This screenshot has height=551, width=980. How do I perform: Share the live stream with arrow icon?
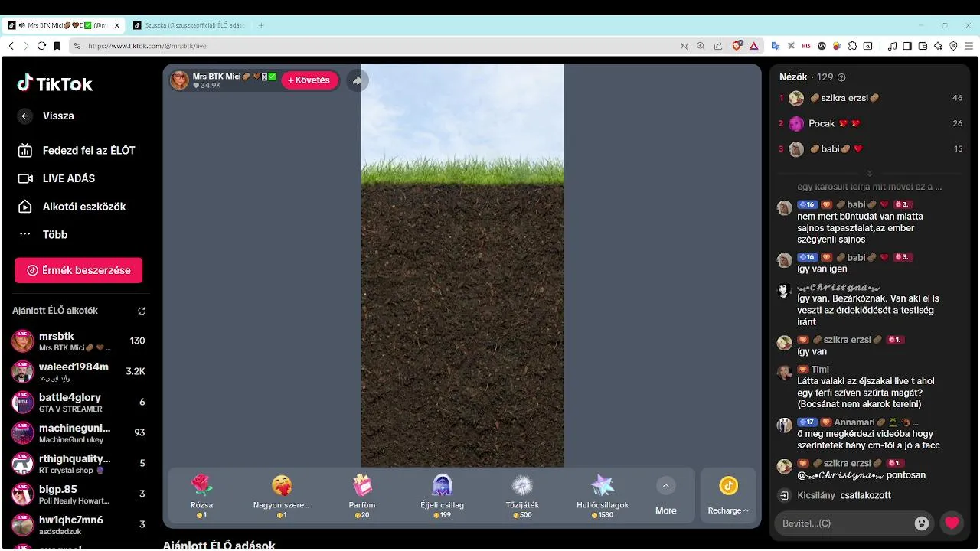click(x=358, y=80)
